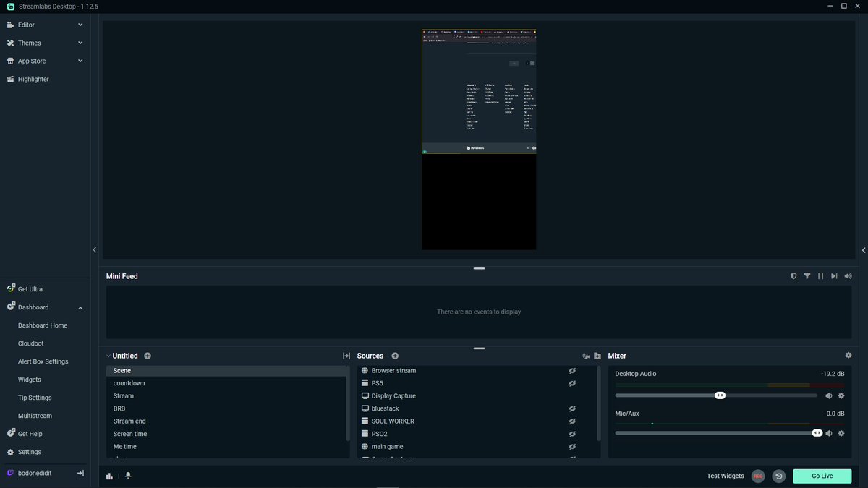Image resolution: width=868 pixels, height=488 pixels.
Task: Open the right side panel arrow
Action: point(864,250)
